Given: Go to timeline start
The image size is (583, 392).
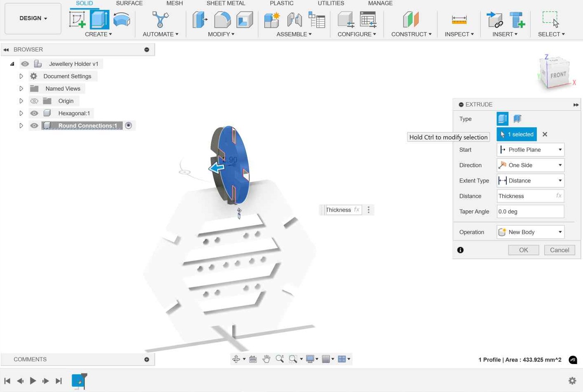Looking at the screenshot, I should click(x=7, y=381).
